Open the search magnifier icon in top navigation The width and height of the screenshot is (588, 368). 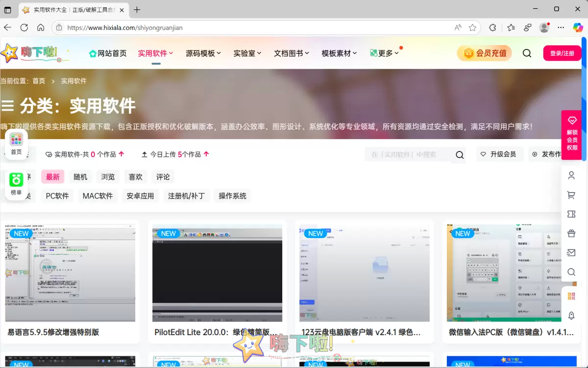coord(527,53)
